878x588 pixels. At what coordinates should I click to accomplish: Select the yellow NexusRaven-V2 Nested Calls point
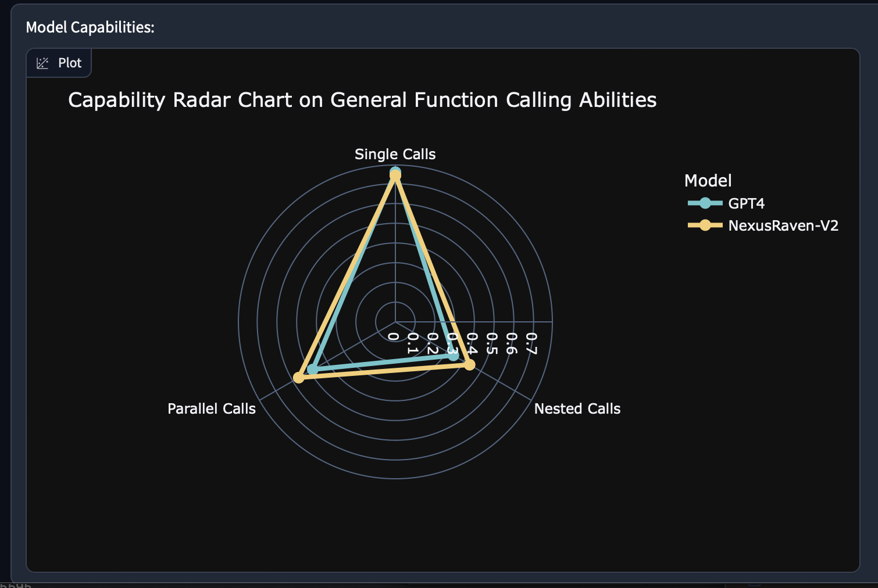pos(470,364)
